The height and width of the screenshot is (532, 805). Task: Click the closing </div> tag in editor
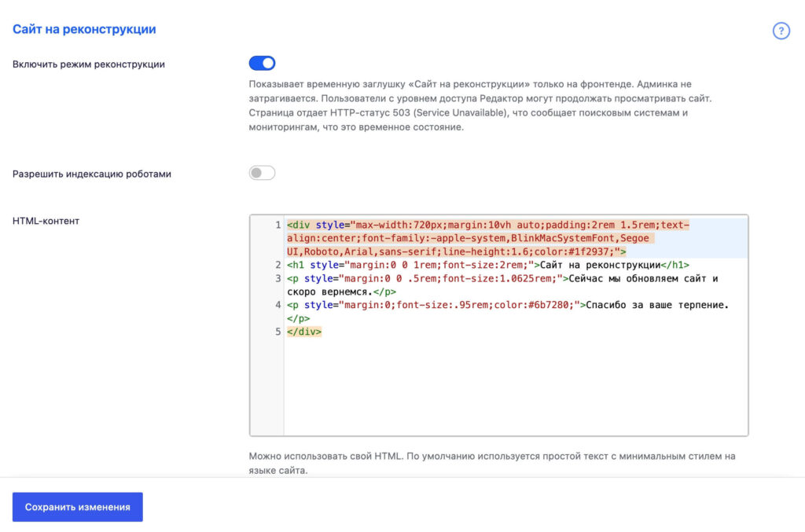coord(304,332)
